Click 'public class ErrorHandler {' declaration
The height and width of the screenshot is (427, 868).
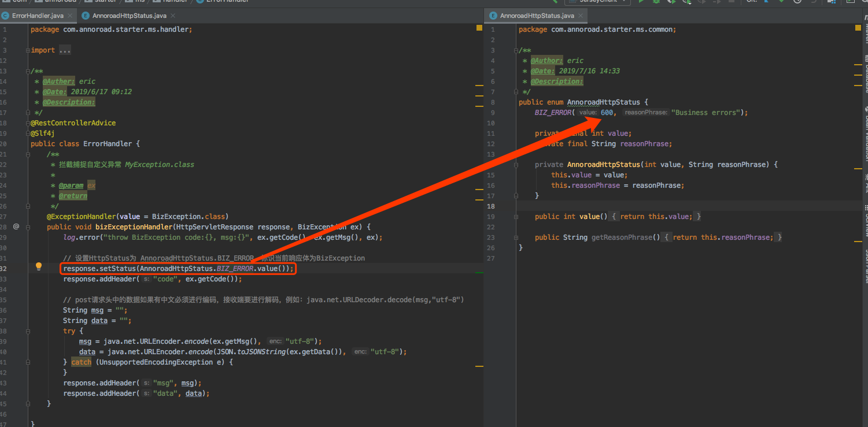tap(86, 144)
